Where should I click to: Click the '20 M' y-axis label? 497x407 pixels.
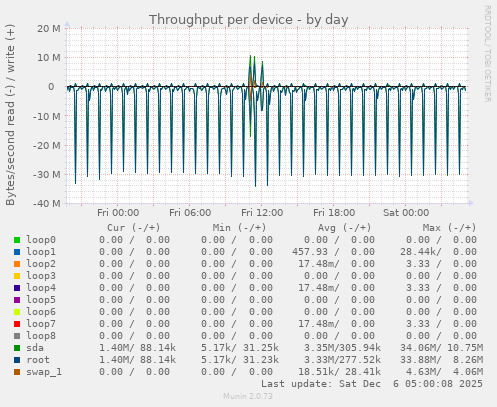(x=49, y=29)
